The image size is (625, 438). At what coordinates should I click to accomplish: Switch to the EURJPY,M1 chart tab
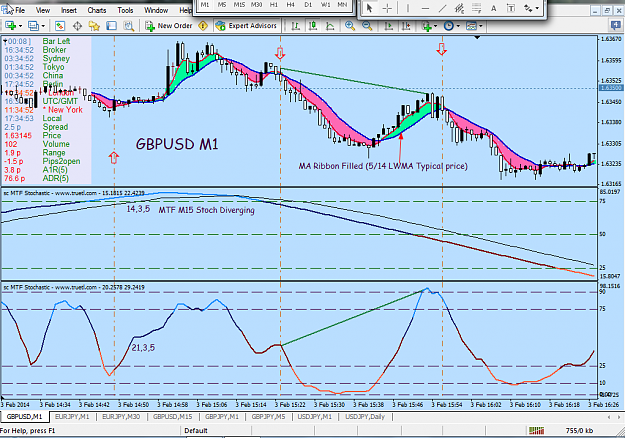(x=72, y=417)
